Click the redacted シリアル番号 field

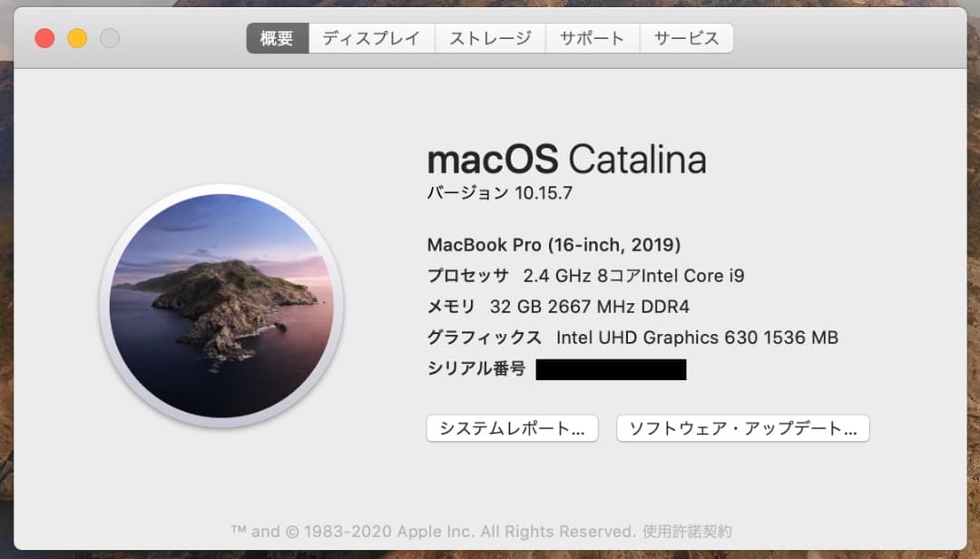coord(611,368)
